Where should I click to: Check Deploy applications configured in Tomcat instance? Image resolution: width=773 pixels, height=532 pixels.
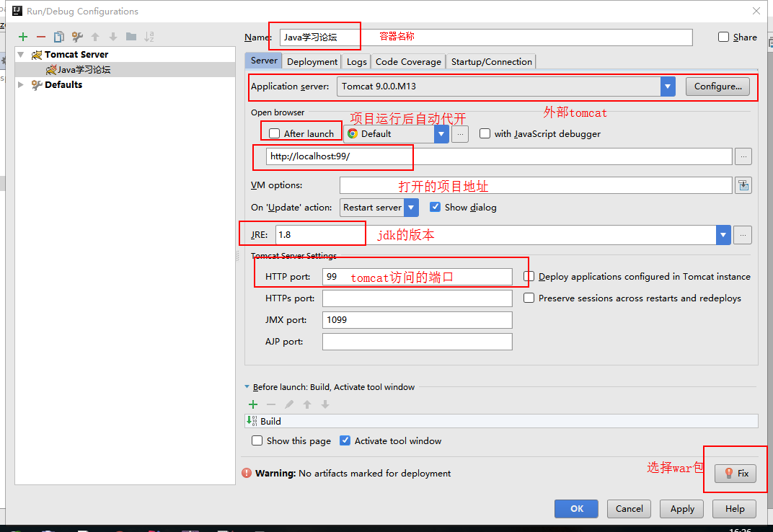[x=529, y=277]
